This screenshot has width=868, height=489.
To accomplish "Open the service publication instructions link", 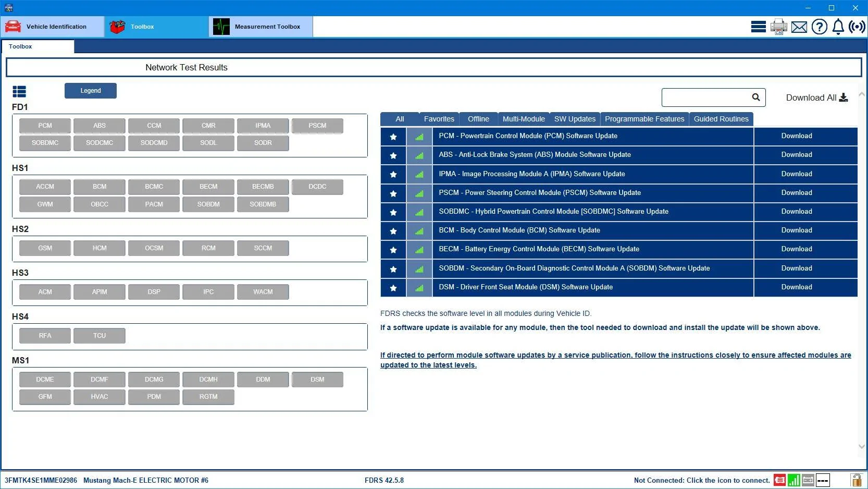I will point(616,360).
